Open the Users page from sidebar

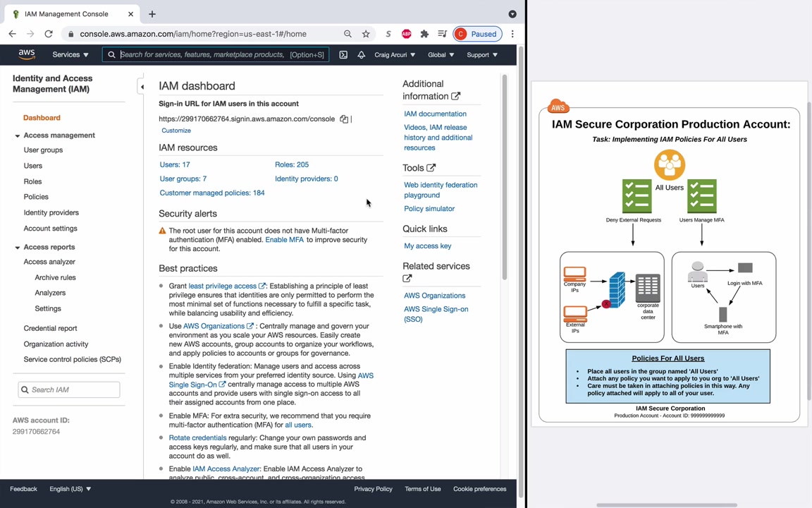pos(32,166)
